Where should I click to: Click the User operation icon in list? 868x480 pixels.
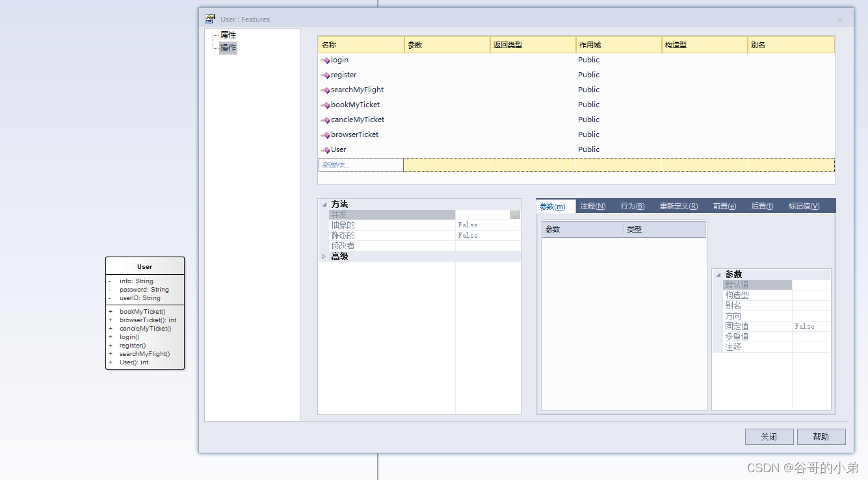[x=325, y=150]
